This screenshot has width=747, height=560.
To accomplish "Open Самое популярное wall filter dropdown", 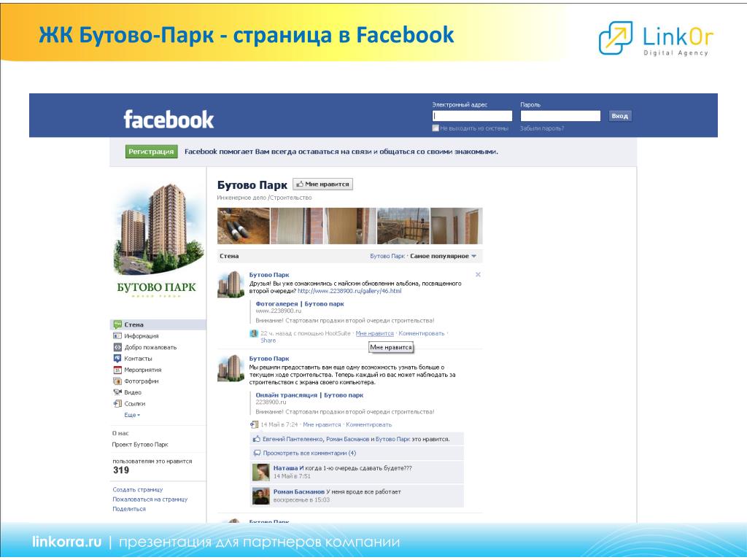I will click(443, 256).
